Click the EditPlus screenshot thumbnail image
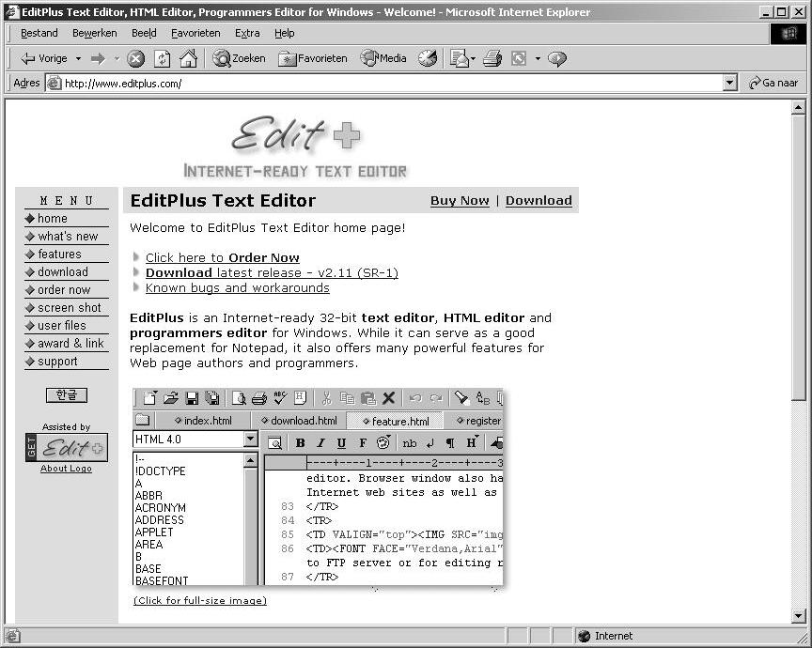The height and width of the screenshot is (648, 812). 318,487
